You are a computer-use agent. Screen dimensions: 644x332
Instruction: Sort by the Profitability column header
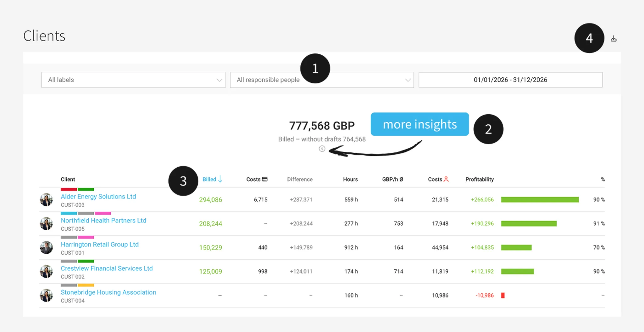(480, 179)
